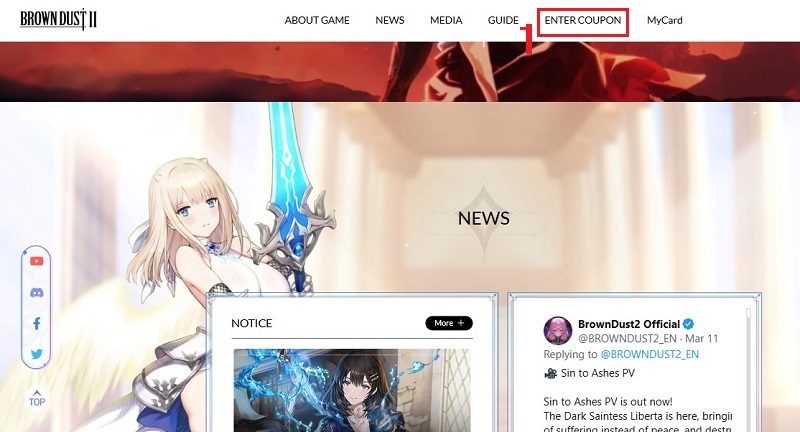This screenshot has height=432, width=800.
Task: Click the large NEWS section heading
Action: pyautogui.click(x=484, y=218)
